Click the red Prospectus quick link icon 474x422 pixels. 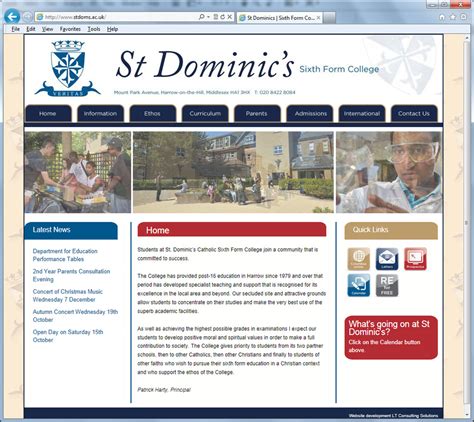point(415,259)
